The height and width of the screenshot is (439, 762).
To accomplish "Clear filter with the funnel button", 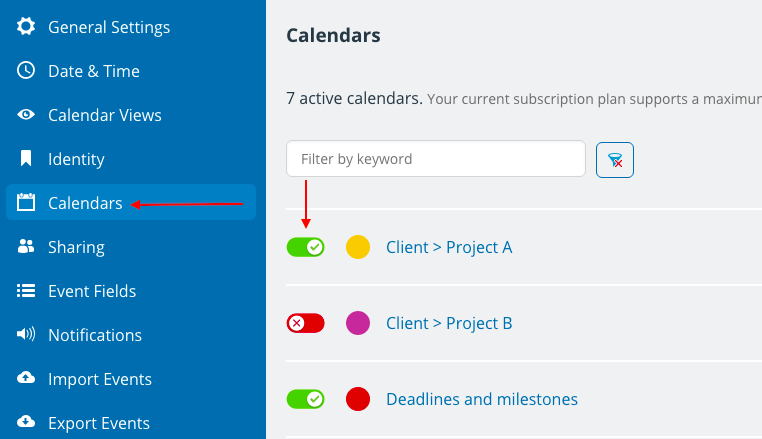I will [615, 160].
